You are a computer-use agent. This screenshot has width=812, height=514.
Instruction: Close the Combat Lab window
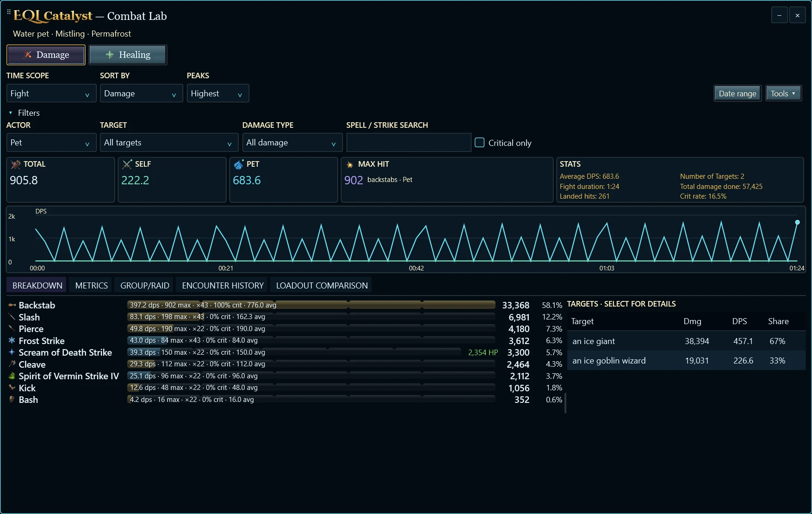click(x=797, y=15)
